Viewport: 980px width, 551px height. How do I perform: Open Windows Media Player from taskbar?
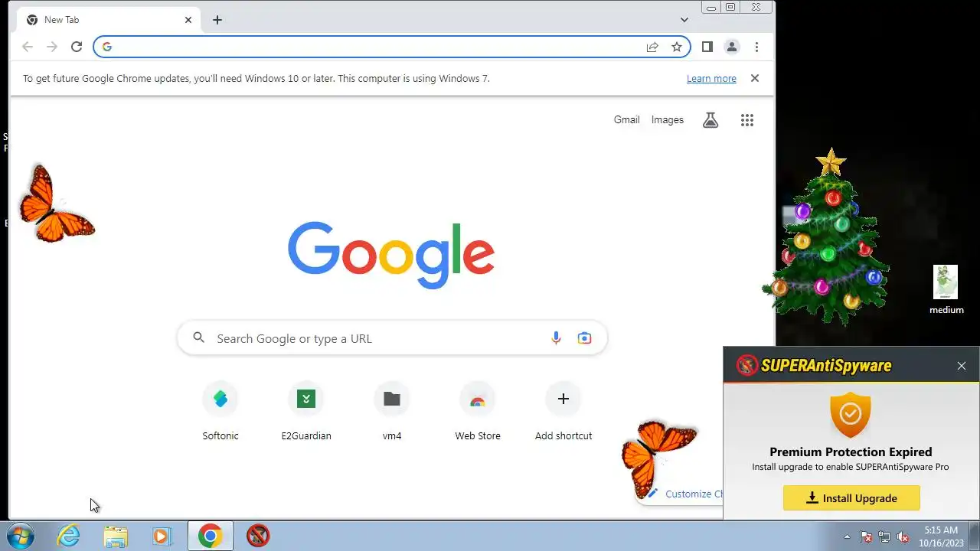point(162,536)
